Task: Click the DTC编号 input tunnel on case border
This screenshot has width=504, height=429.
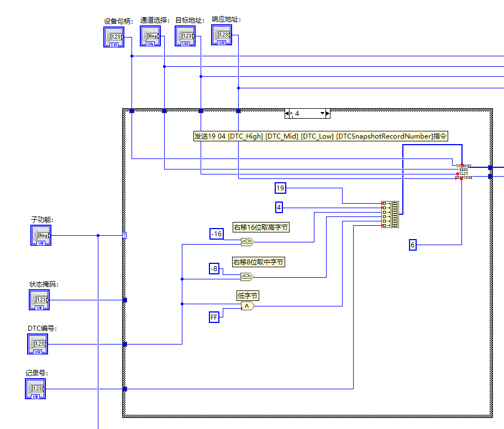Action: pos(125,344)
